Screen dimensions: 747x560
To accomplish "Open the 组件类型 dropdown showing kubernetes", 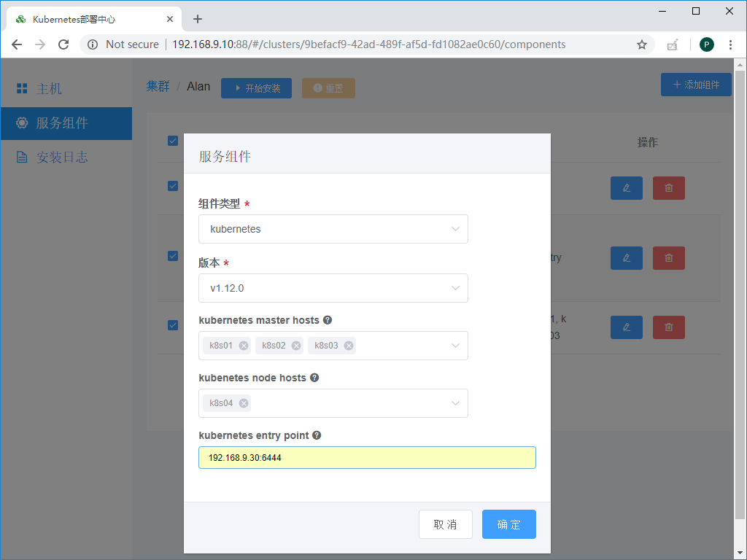I will coord(333,228).
